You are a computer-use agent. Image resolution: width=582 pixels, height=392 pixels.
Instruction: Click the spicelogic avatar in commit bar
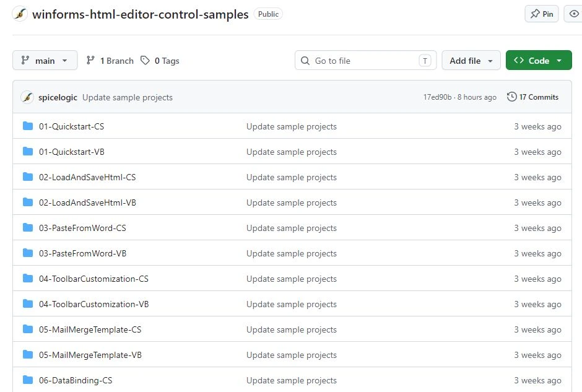point(27,97)
